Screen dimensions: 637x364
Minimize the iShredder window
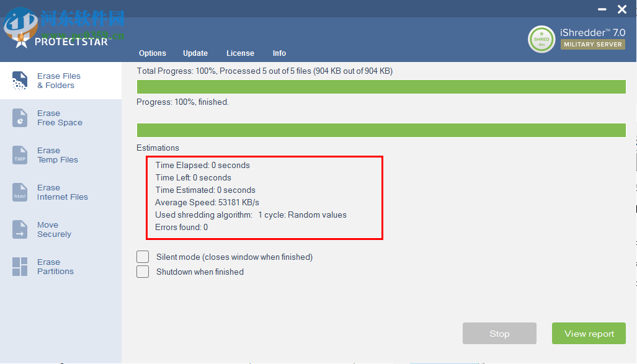(x=602, y=9)
